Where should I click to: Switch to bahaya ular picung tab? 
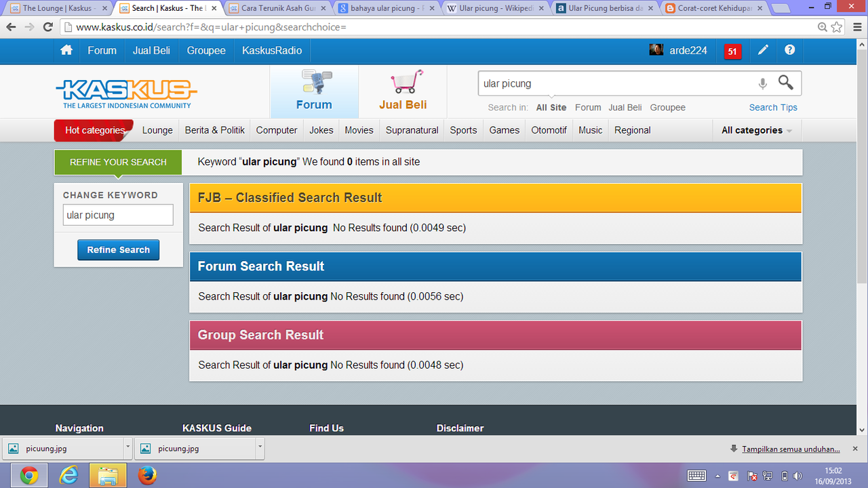(386, 8)
